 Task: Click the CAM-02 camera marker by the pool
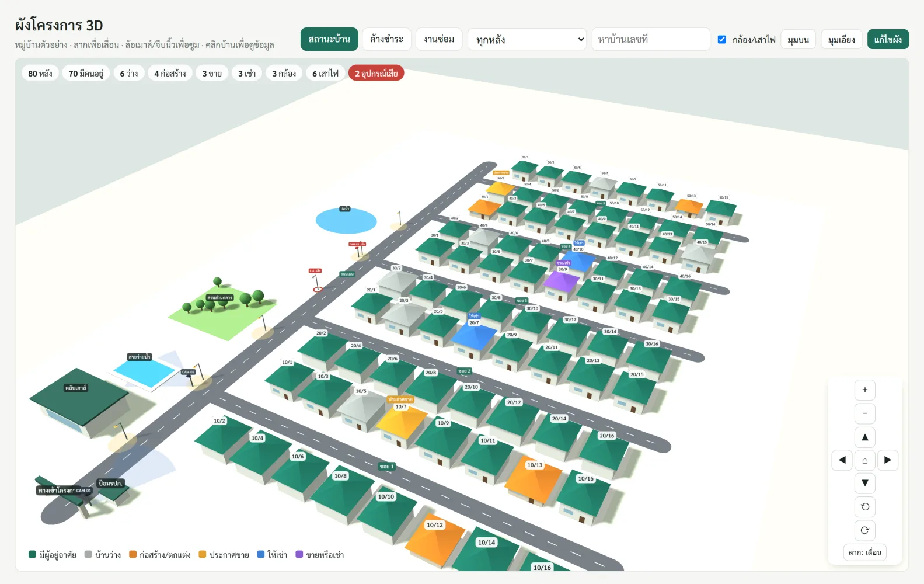tap(188, 372)
